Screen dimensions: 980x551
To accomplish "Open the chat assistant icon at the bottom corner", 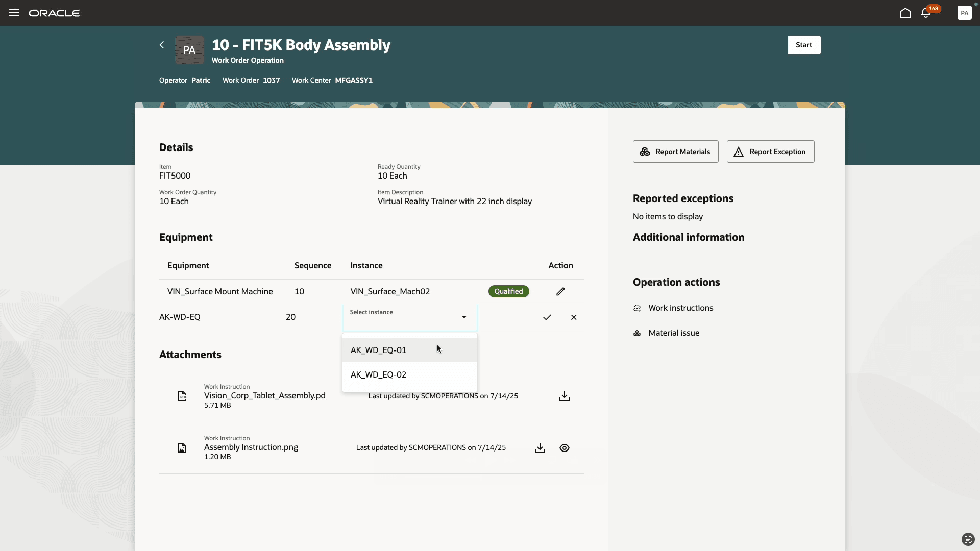I will (x=968, y=539).
